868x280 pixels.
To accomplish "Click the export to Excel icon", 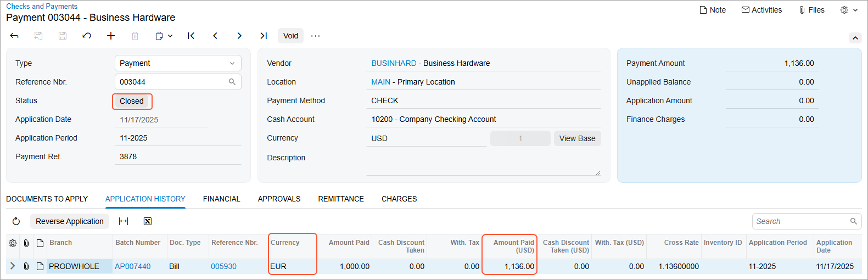I will (148, 221).
